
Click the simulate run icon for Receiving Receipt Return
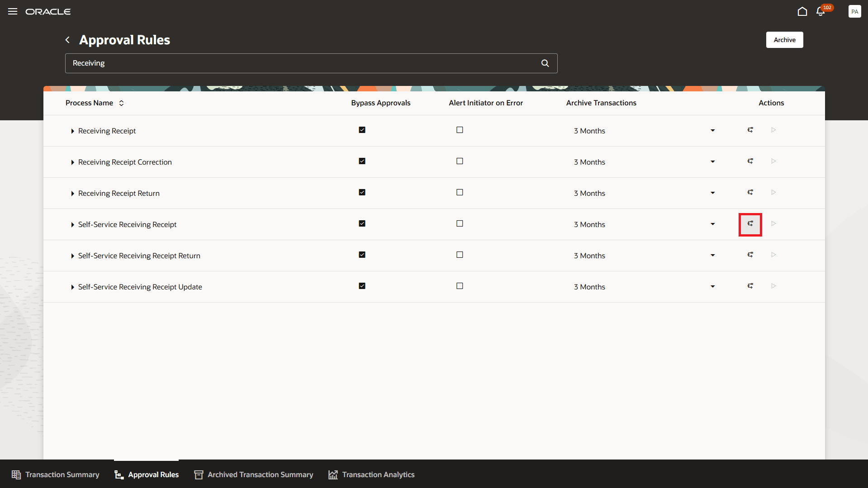click(x=773, y=193)
